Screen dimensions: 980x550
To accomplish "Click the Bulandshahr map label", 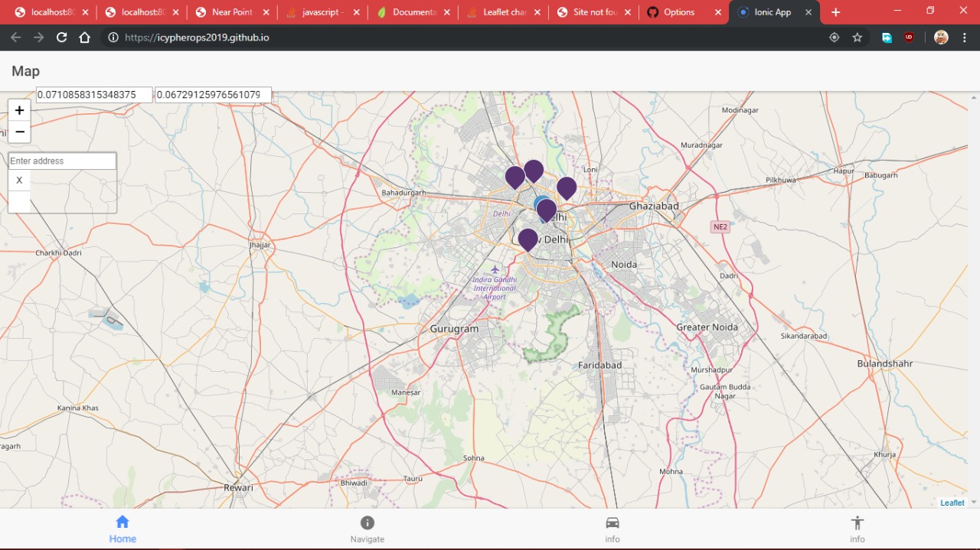I will (885, 363).
